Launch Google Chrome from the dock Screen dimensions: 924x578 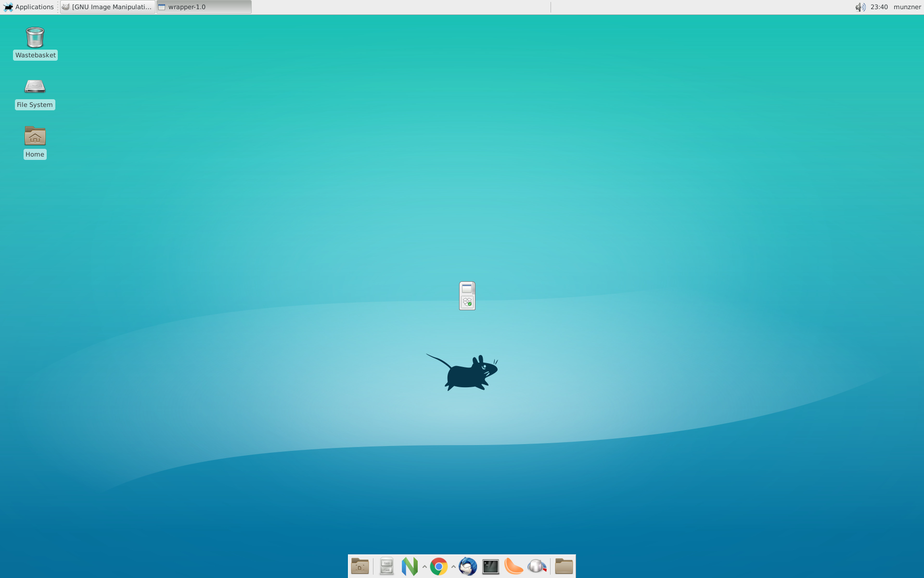coord(438,566)
